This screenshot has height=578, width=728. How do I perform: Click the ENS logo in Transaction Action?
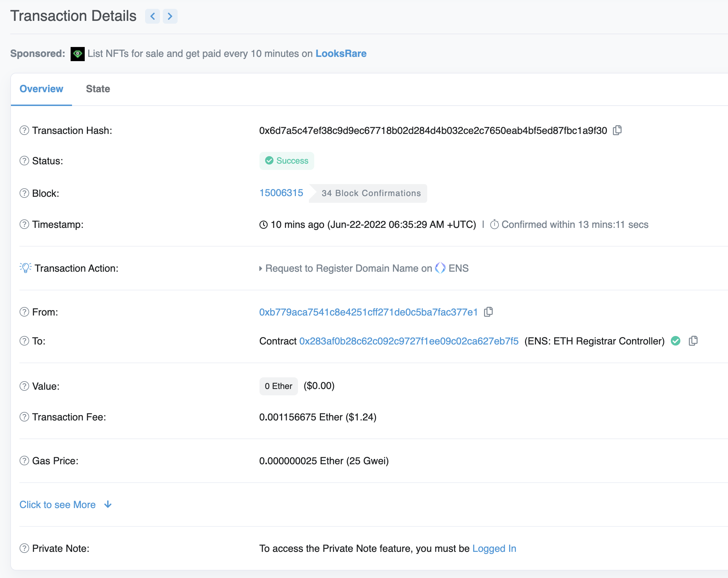point(440,268)
